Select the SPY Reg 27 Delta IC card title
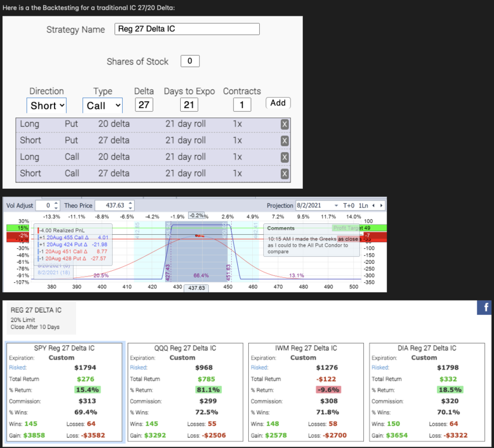494x448 pixels. [x=65, y=348]
